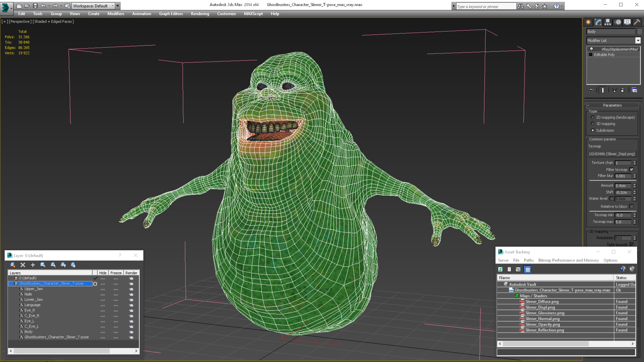This screenshot has height=362, width=644.
Task: Open the application menu dropdown arrow
Action: point(11,8)
